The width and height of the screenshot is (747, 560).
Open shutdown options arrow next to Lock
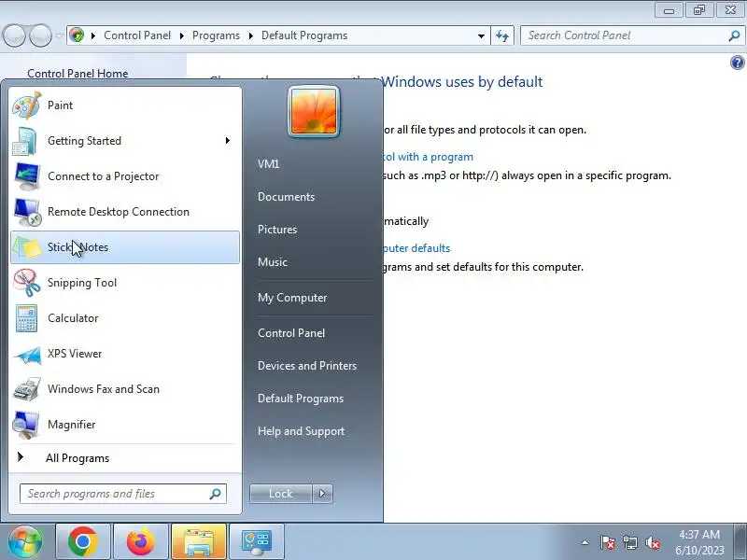(x=322, y=494)
